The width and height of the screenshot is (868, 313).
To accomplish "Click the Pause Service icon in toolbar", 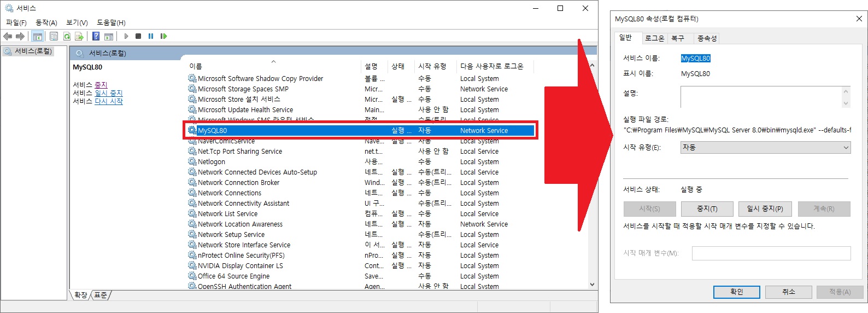I will [x=151, y=36].
